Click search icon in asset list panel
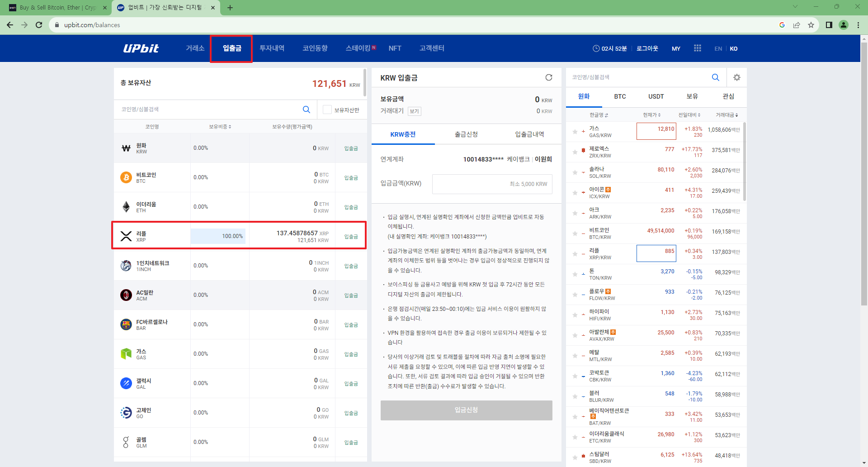The height and width of the screenshot is (467, 868). pyautogui.click(x=306, y=110)
